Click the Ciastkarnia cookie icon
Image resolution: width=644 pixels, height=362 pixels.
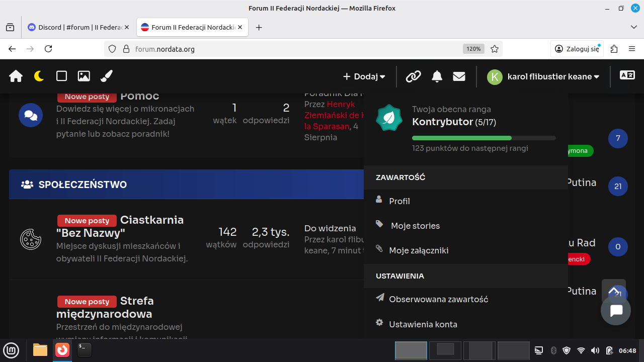(31, 239)
